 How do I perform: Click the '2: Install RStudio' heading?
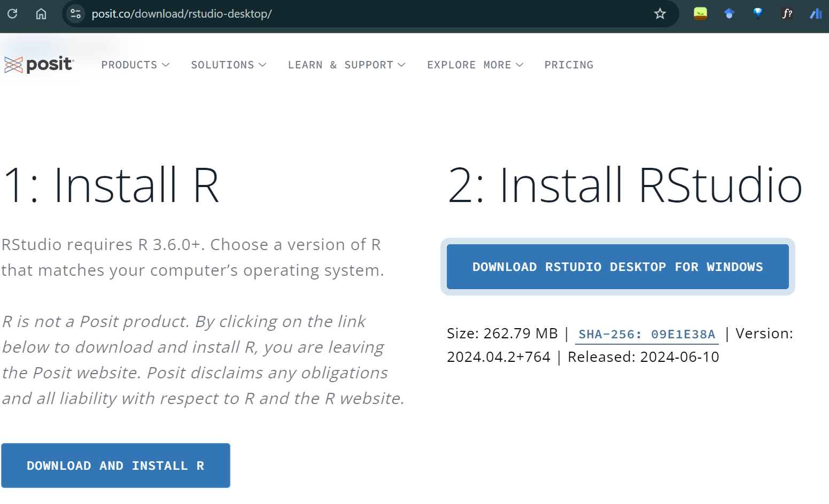pyautogui.click(x=625, y=185)
